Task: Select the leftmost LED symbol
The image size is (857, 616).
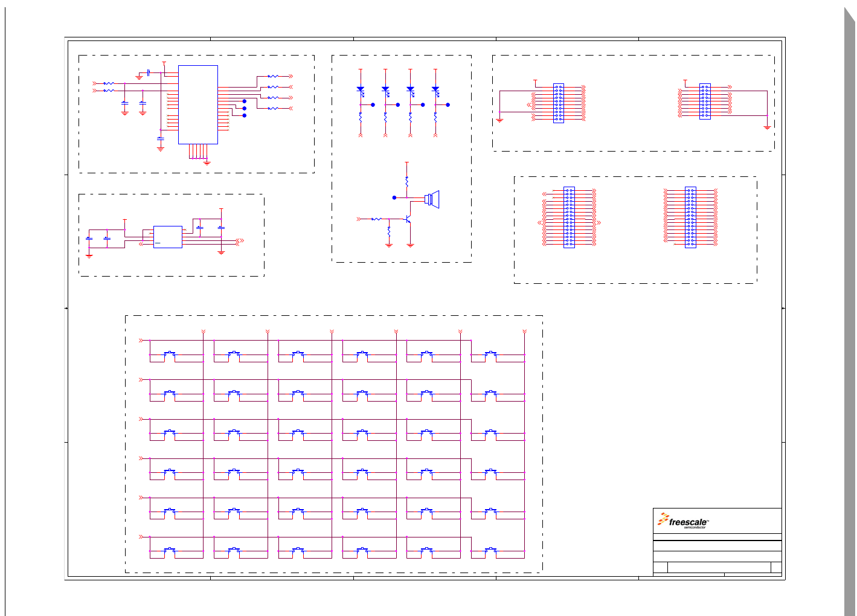Action: (x=361, y=91)
